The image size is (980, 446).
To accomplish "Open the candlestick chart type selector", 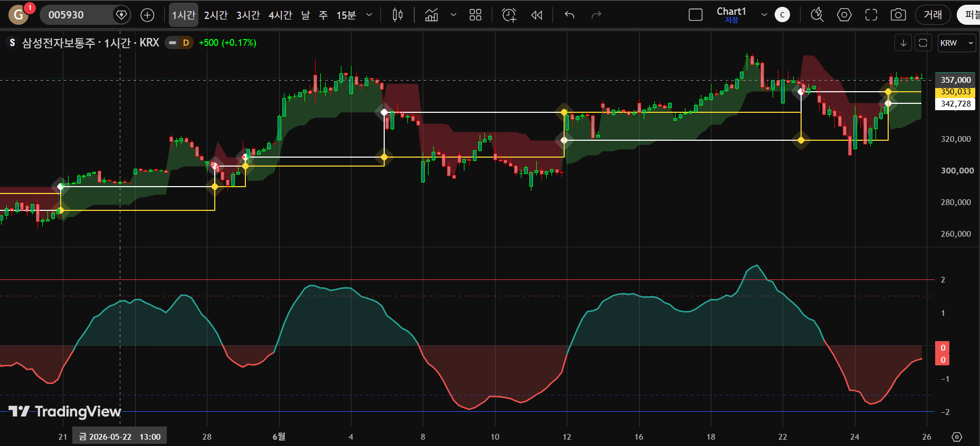I will point(398,15).
